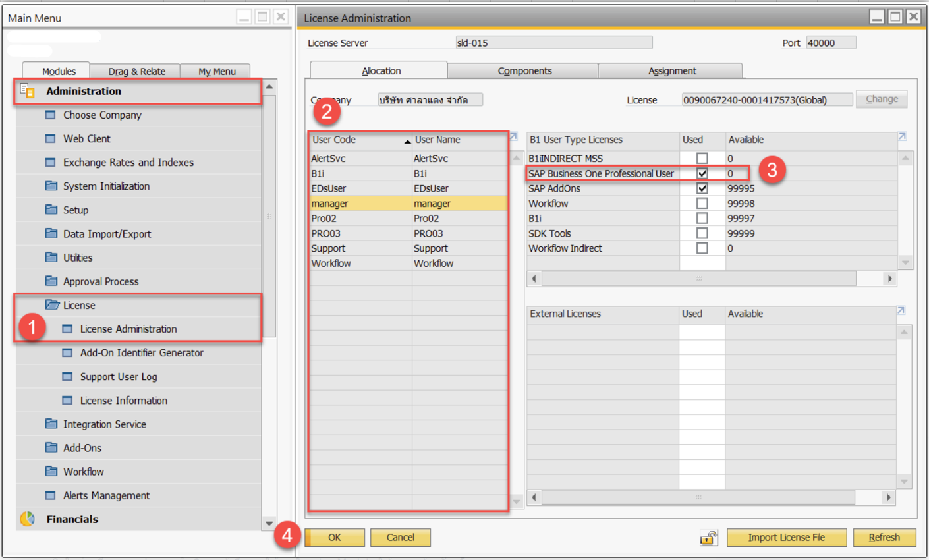
Task: Click the Integration Service folder icon
Action: pyautogui.click(x=51, y=424)
